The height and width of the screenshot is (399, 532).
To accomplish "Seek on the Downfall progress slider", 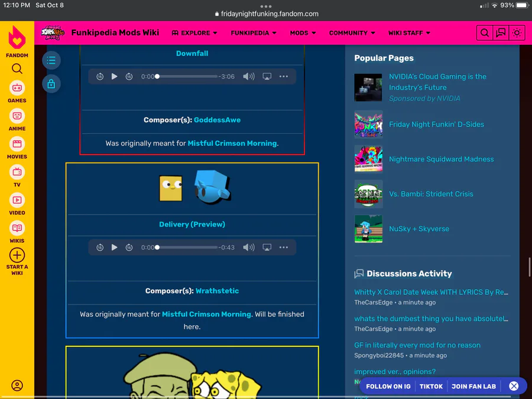I will coord(187,76).
